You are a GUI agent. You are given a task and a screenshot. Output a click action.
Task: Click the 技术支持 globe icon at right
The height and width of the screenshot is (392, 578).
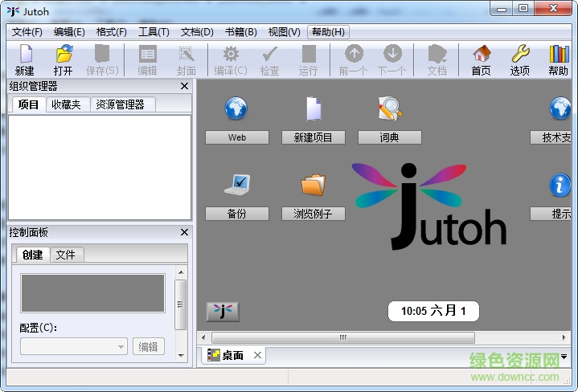click(560, 108)
